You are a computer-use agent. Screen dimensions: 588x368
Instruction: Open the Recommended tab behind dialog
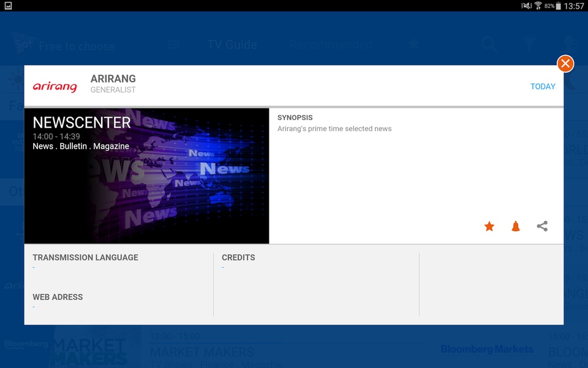tap(330, 45)
